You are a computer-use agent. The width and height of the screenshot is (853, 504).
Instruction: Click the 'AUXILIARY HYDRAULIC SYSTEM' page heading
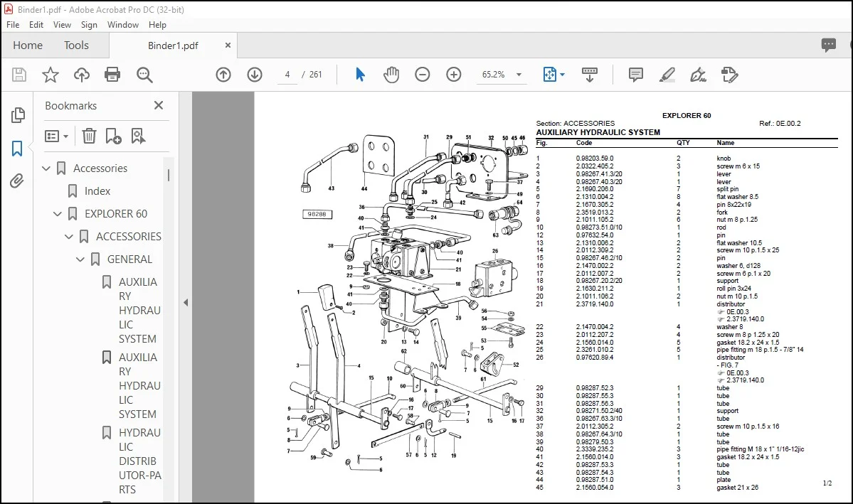point(598,132)
